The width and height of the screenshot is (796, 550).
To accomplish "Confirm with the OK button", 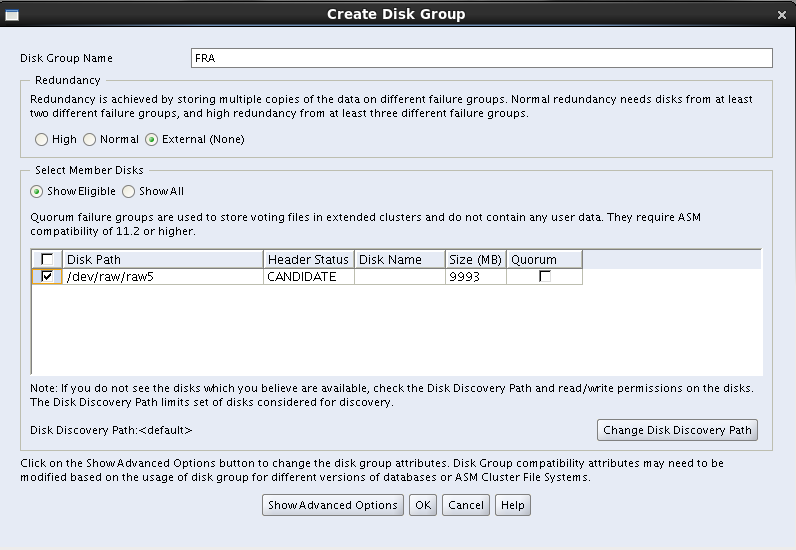I will coord(423,505).
